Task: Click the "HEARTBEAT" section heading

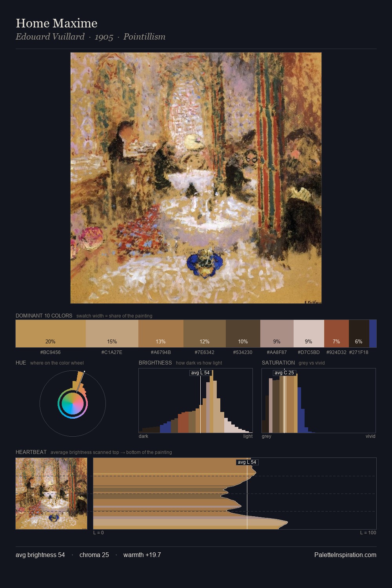Action: (x=31, y=452)
